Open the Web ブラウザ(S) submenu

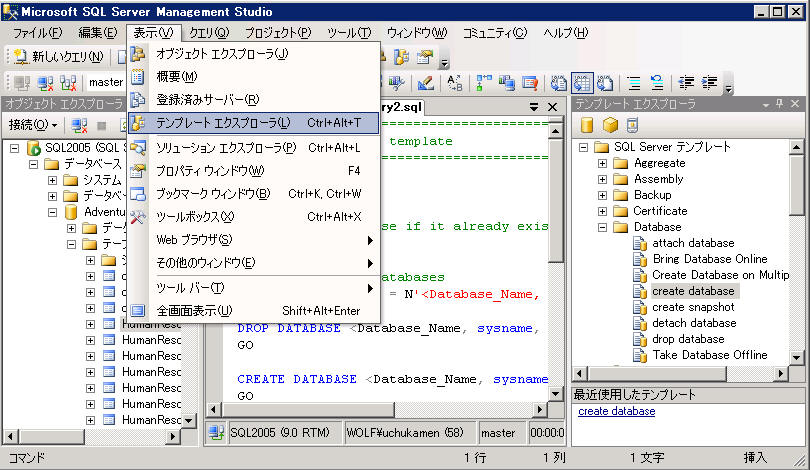coord(254,240)
